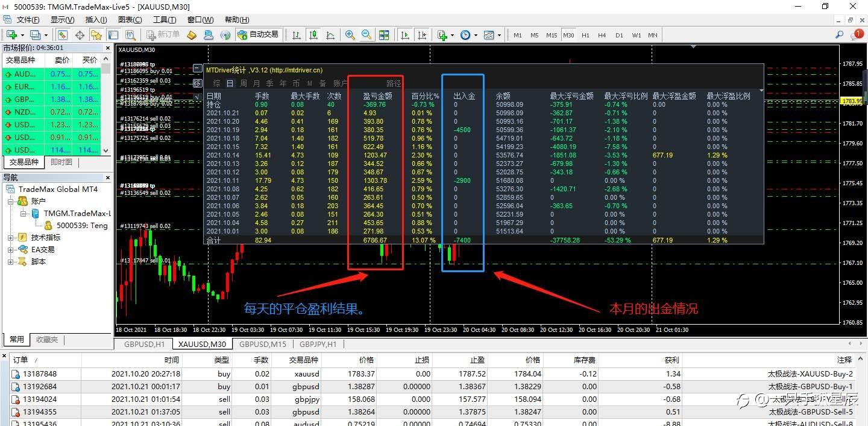Expand the 技术指标 tree node
The height and width of the screenshot is (426, 868).
click(10, 237)
